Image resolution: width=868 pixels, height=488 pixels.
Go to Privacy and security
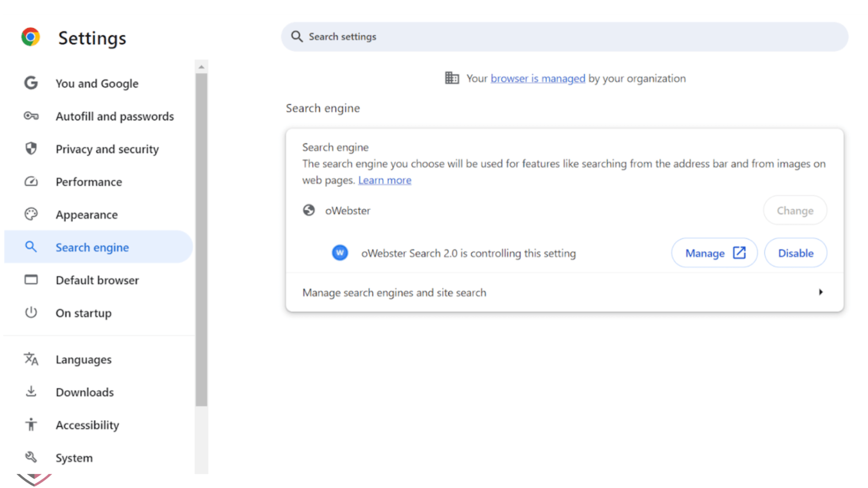98,149
